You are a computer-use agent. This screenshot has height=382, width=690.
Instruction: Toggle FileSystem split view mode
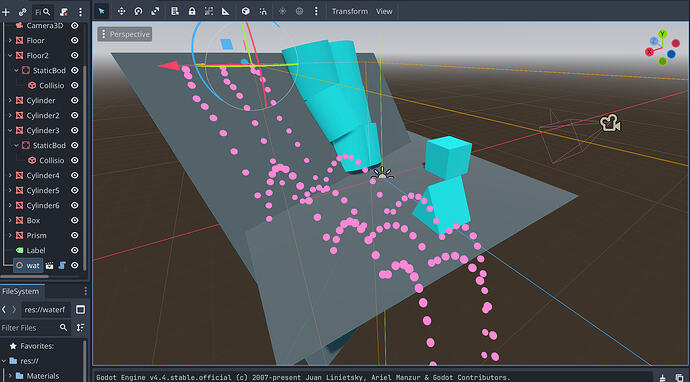[x=81, y=309]
